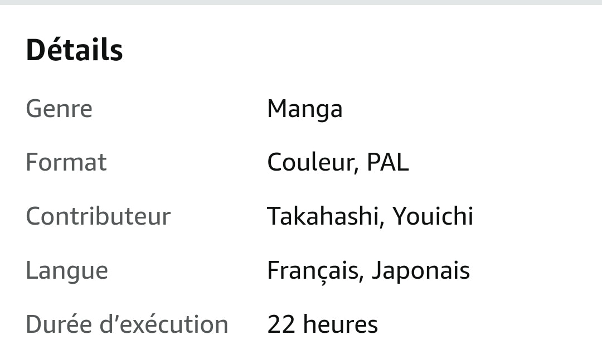This screenshot has width=602, height=364.
Task: Click the word Couleur in Format
Action: (x=312, y=162)
